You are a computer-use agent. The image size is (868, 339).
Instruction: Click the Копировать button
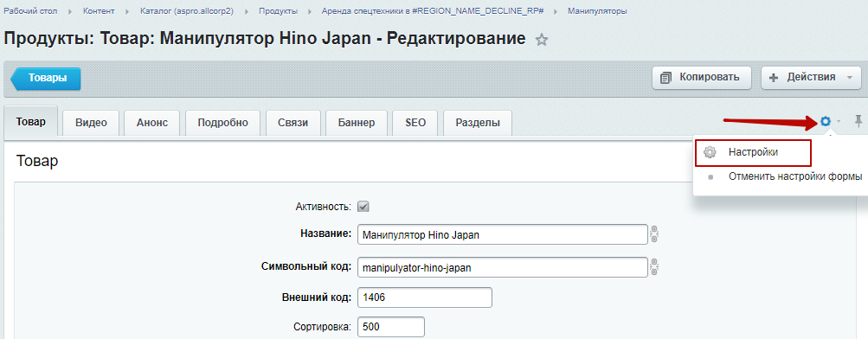pos(702,78)
